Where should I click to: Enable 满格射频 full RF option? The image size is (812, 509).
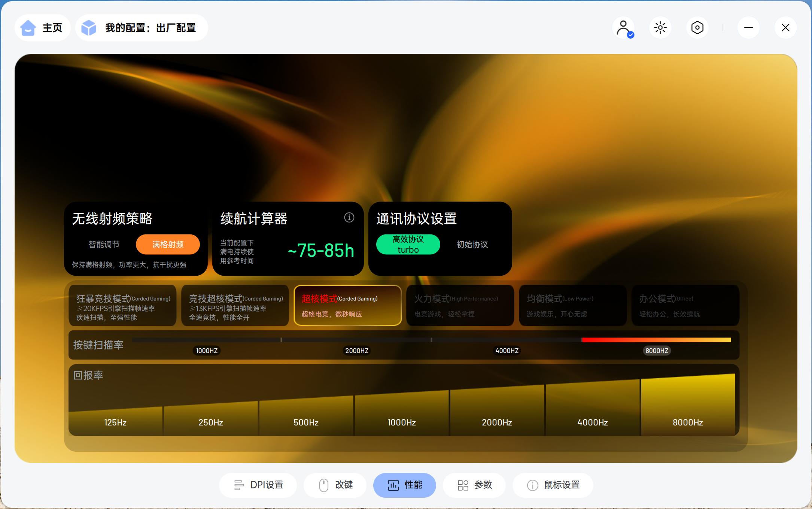click(168, 245)
